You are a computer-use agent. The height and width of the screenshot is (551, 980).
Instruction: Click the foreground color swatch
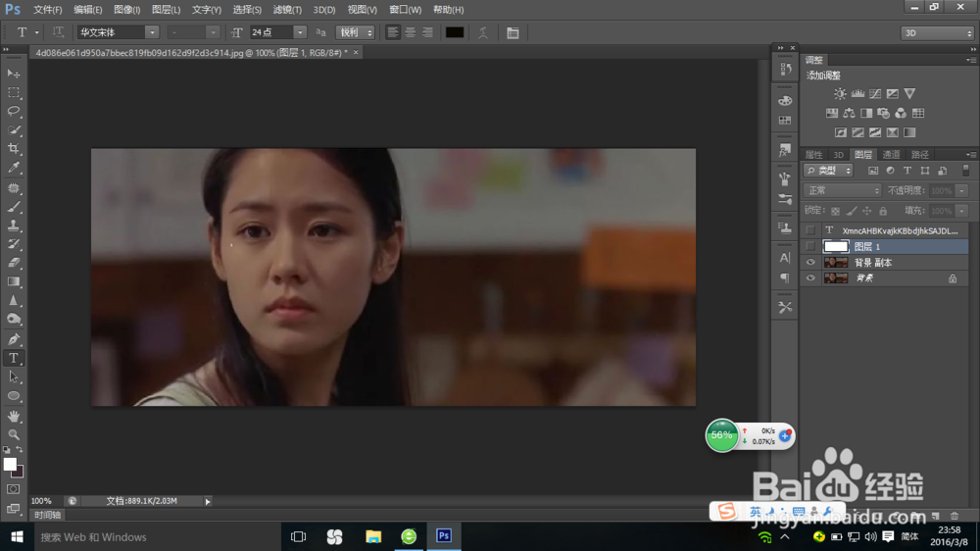coord(10,464)
